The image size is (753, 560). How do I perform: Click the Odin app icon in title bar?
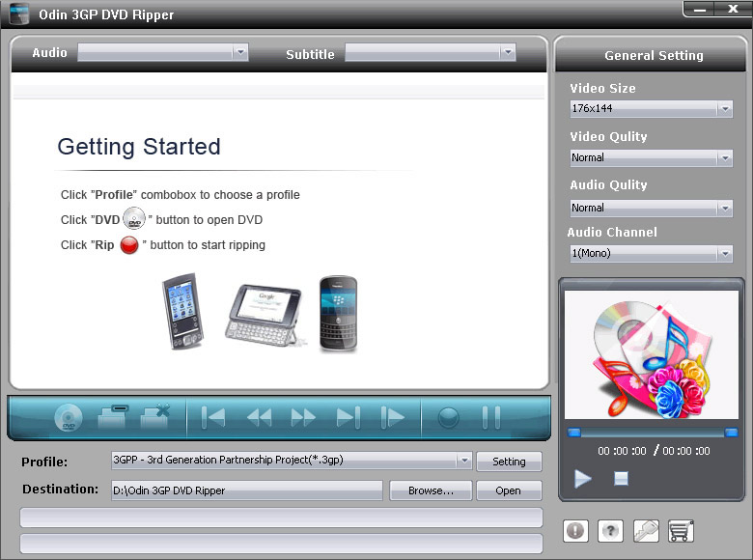(x=19, y=14)
